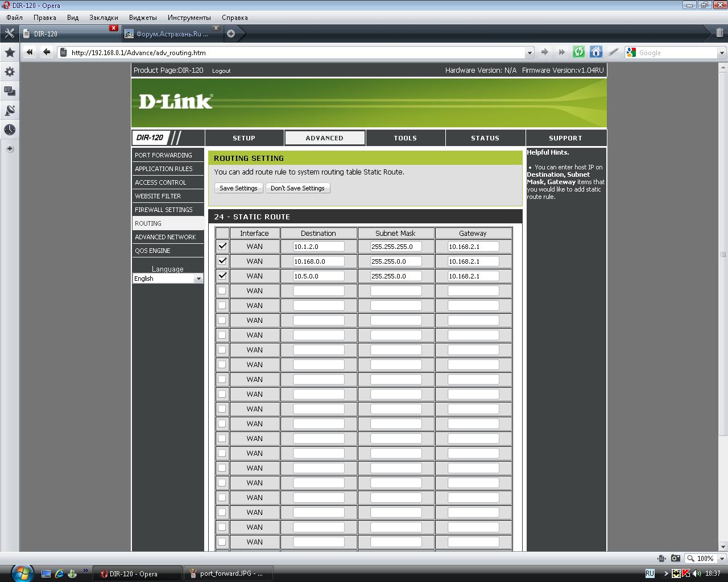
Task: Click page vertical scrollbar thumb
Action: [723, 254]
